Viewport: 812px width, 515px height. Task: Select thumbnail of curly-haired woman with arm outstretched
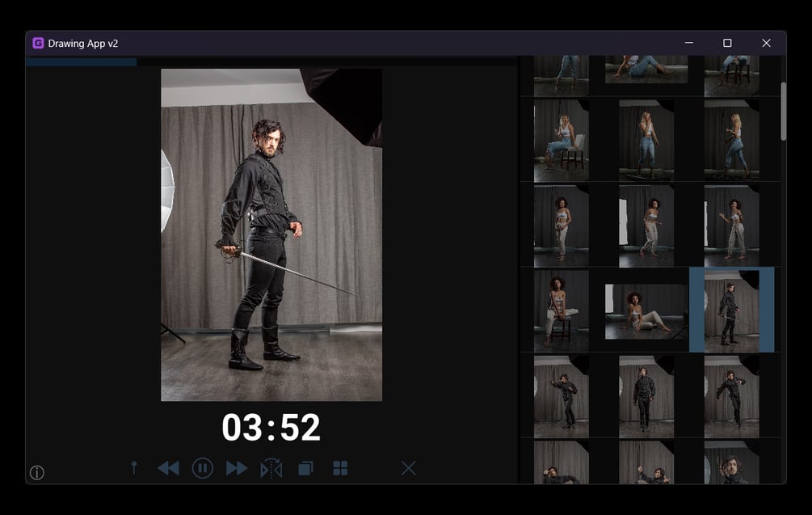pos(732,226)
